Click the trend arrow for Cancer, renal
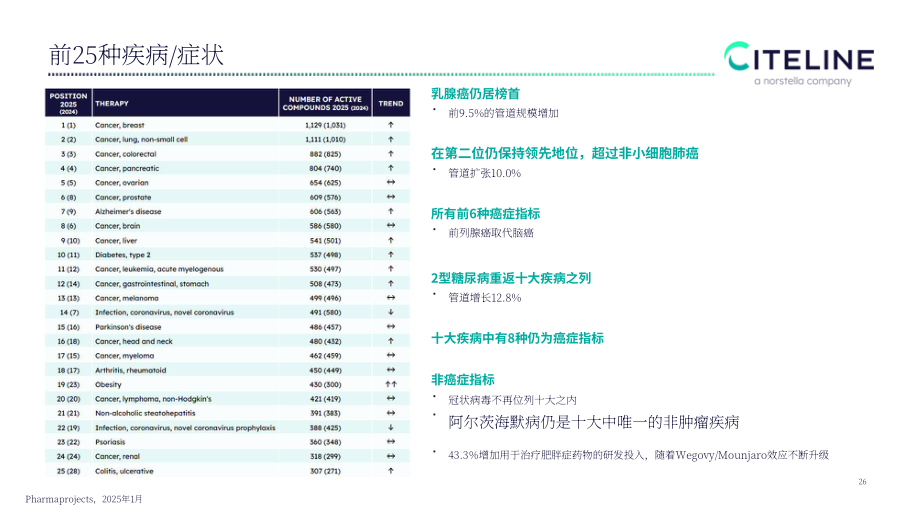 [391, 456]
